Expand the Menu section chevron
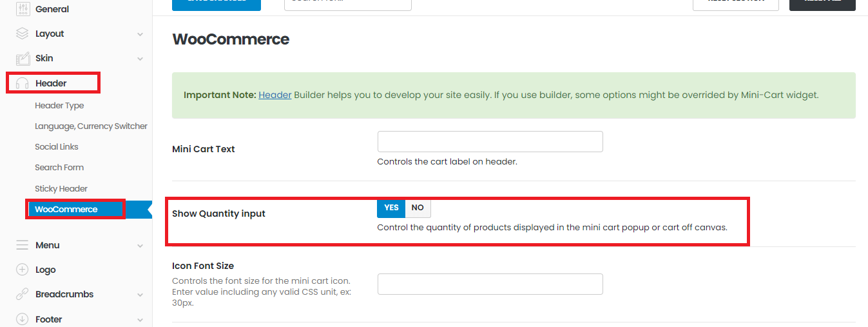868x327 pixels. click(x=140, y=246)
